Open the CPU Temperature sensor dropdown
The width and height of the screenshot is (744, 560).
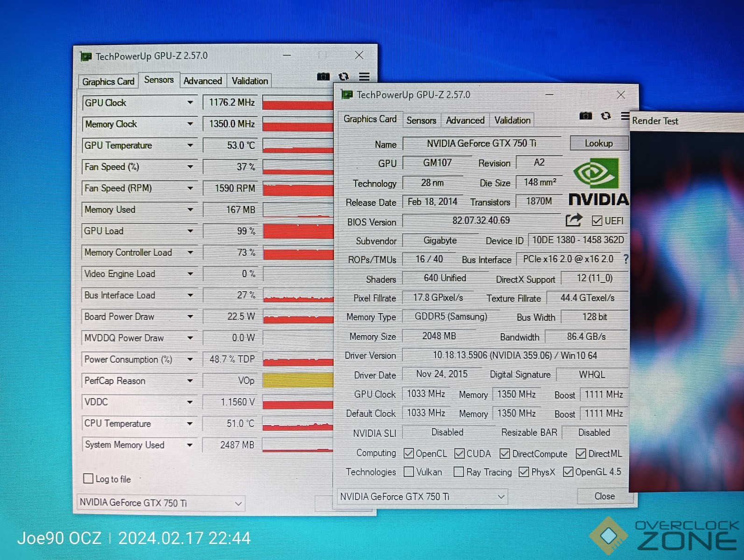[190, 424]
